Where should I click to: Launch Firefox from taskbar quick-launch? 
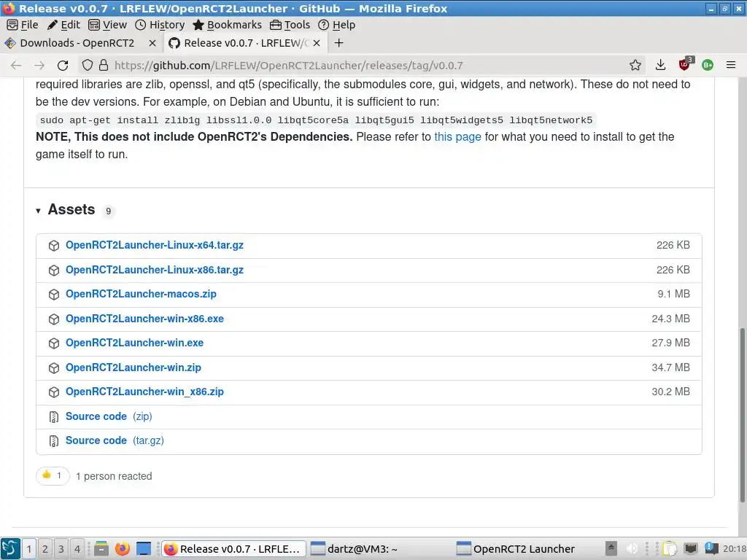(123, 549)
